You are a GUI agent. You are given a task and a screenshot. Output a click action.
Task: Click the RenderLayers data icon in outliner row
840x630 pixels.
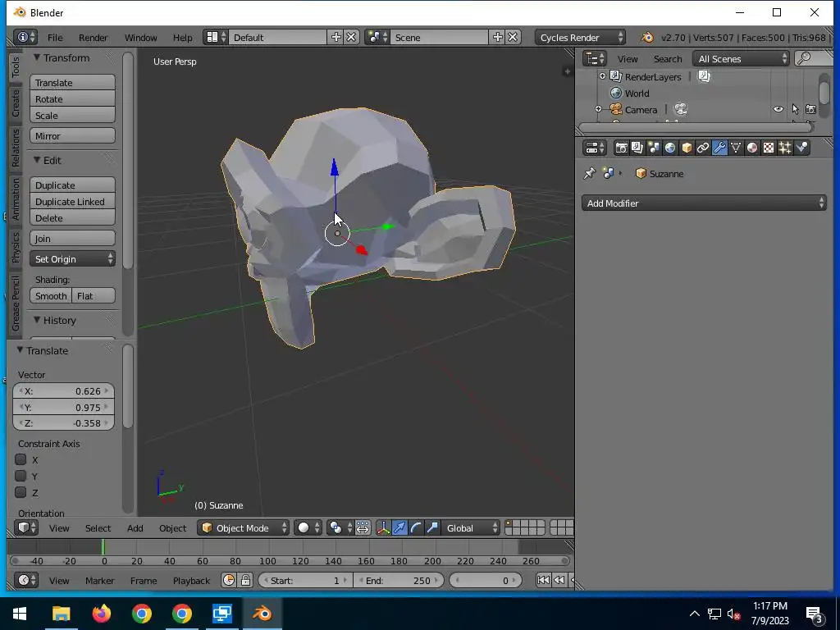click(x=704, y=76)
